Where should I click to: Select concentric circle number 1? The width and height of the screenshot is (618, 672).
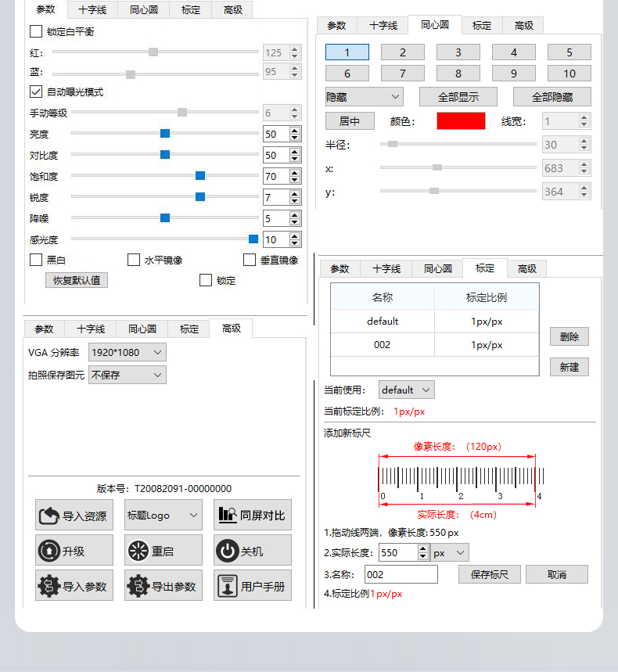pyautogui.click(x=347, y=52)
